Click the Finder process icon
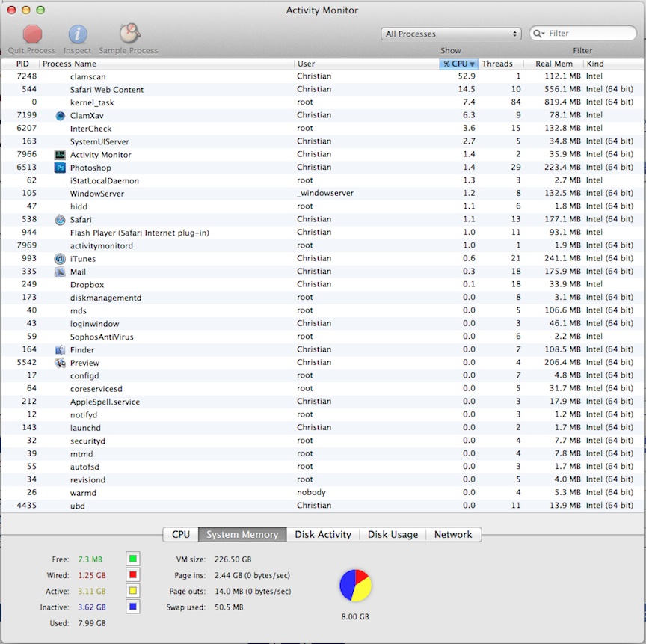This screenshot has width=646, height=644. pyautogui.click(x=60, y=350)
